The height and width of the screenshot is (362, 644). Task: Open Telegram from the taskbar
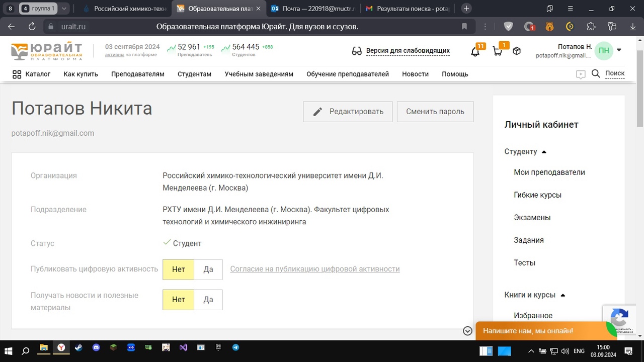[x=235, y=347]
